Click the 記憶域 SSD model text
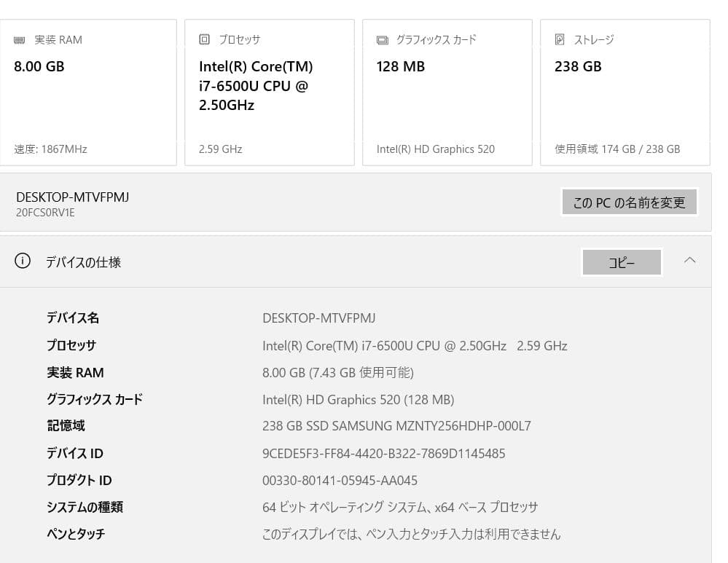 [396, 426]
